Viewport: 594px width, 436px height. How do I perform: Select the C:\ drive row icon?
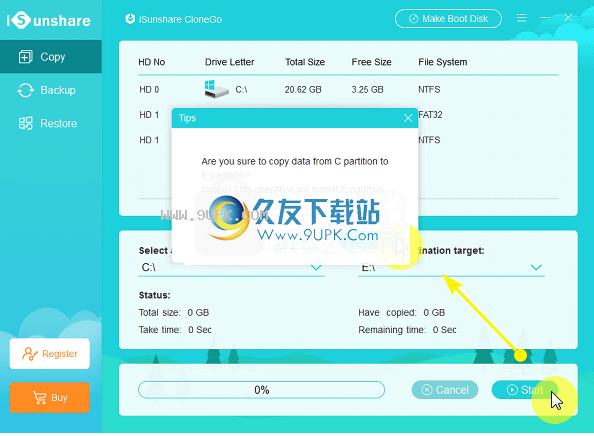217,89
